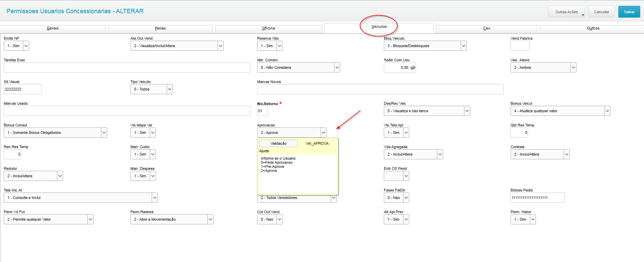Viewport: 644px width, 262px height.
Task: Open the Bonus Veicul dropdown
Action: pos(607,111)
